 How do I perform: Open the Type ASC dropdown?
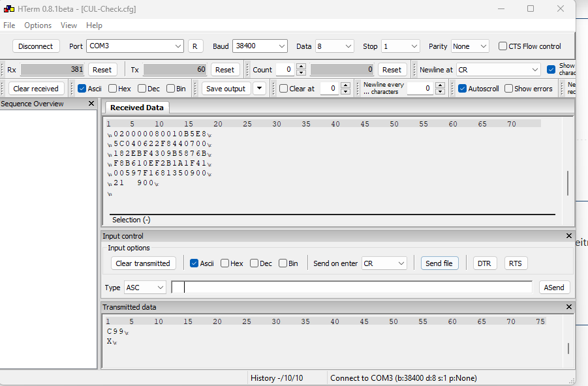pos(145,288)
